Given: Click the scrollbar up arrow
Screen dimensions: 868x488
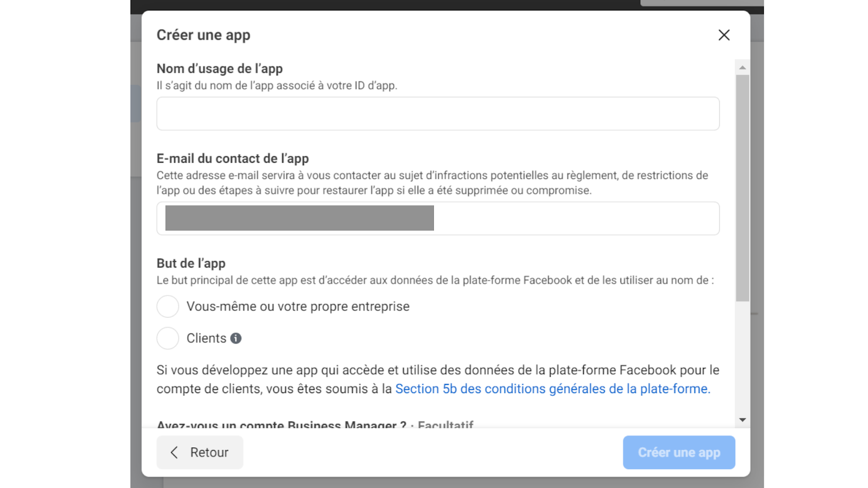Looking at the screenshot, I should [742, 66].
